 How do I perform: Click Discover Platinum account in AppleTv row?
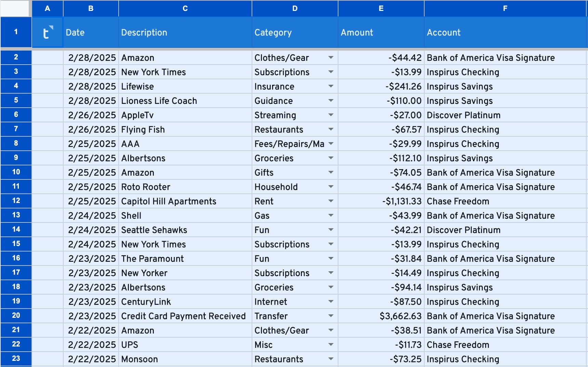pyautogui.click(x=505, y=115)
